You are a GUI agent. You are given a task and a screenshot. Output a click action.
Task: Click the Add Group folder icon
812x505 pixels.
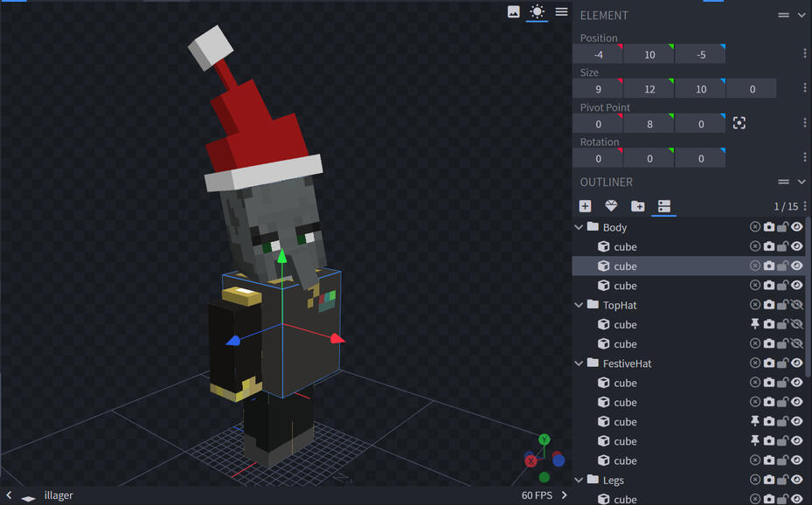[x=638, y=206]
